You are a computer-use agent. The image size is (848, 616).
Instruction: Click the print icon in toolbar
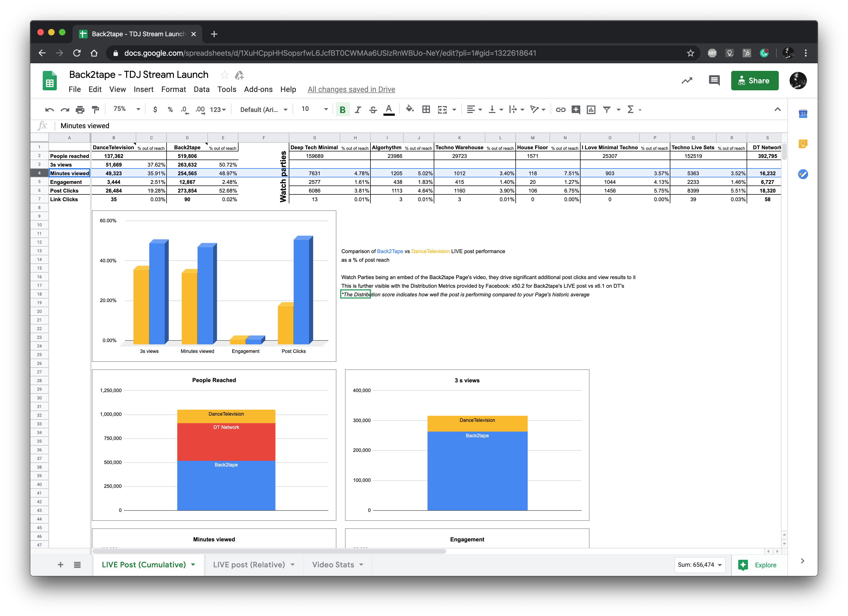click(80, 110)
